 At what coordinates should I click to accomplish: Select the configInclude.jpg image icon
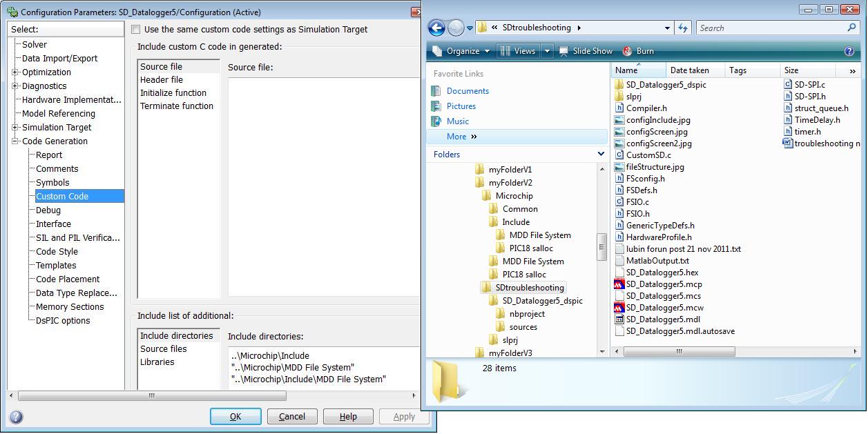point(619,120)
